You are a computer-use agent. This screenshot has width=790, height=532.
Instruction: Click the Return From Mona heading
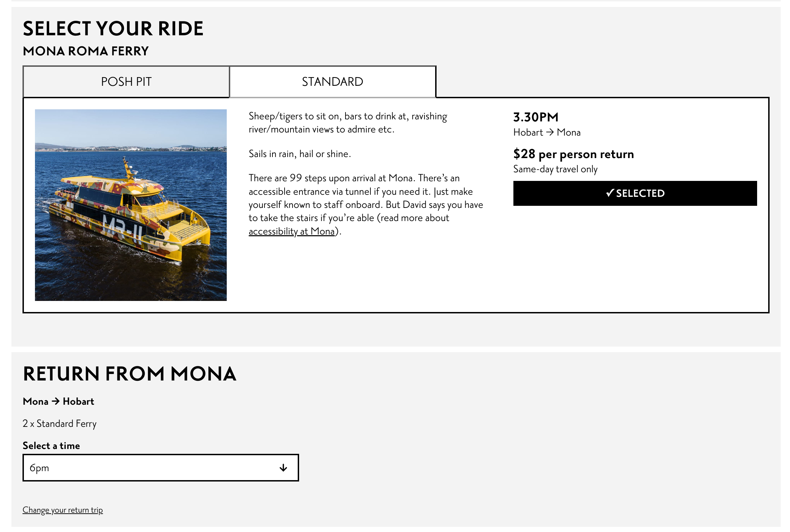pos(129,374)
